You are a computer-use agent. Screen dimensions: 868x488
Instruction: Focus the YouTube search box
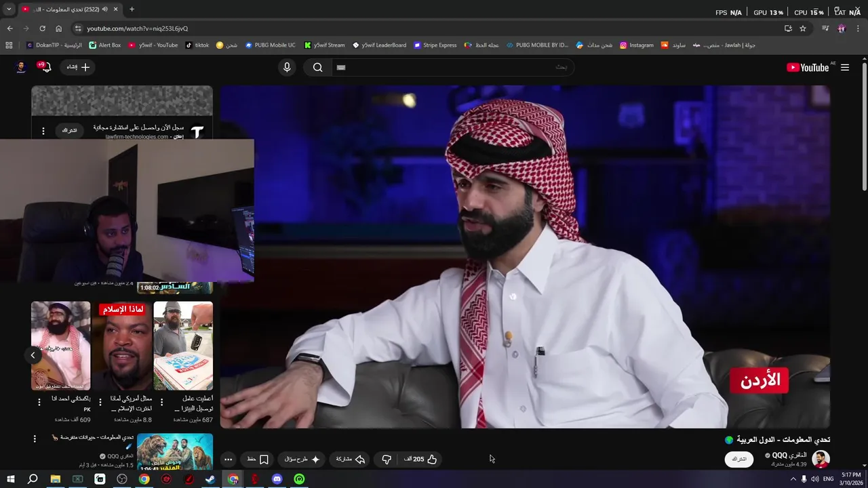click(x=453, y=67)
